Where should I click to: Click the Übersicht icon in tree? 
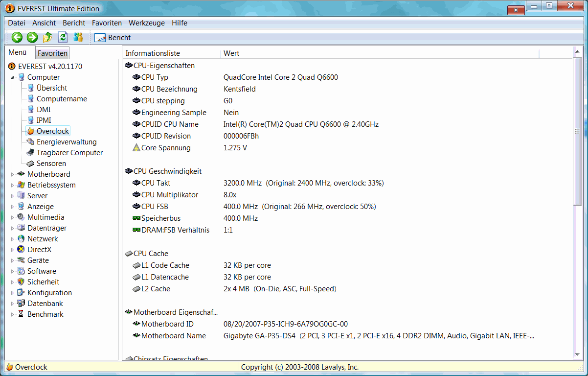point(30,88)
